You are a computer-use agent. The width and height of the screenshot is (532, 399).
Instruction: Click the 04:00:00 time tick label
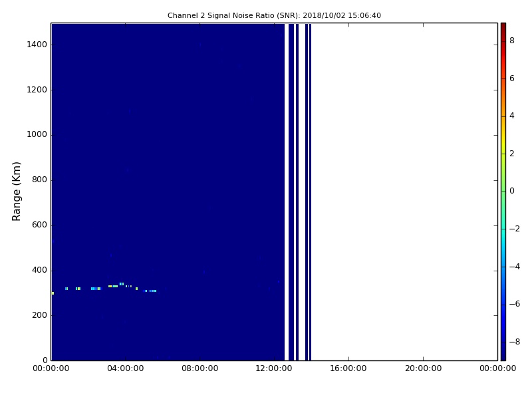126,368
